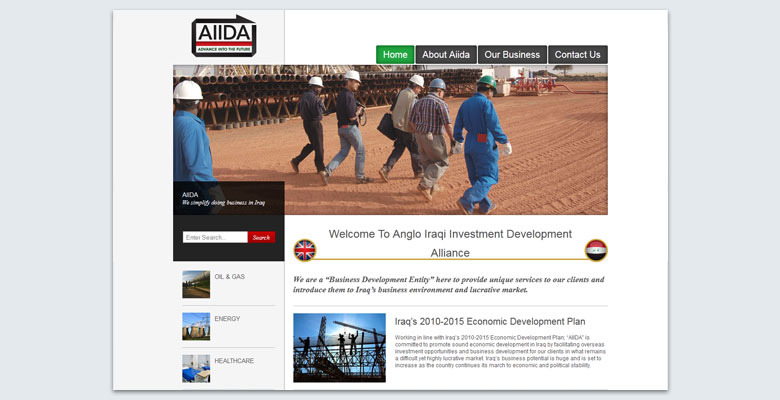Open the Energy thumbnail image
Viewport: 780px width, 400px height.
196,326
